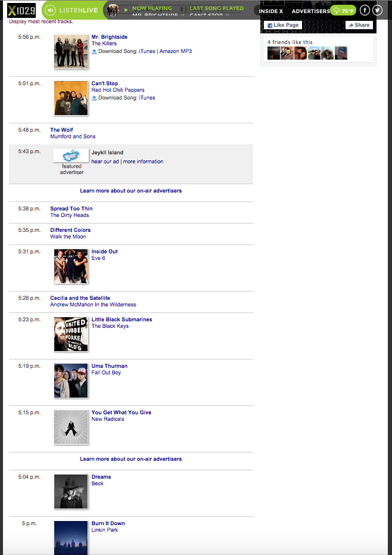Viewport: 392px width, 555px height.
Task: Click 'hear our ad' link
Action: pyautogui.click(x=105, y=162)
